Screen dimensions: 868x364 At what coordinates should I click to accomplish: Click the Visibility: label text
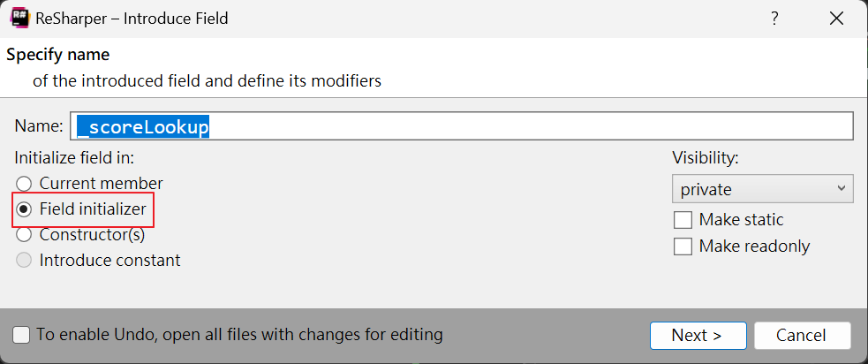(x=706, y=158)
